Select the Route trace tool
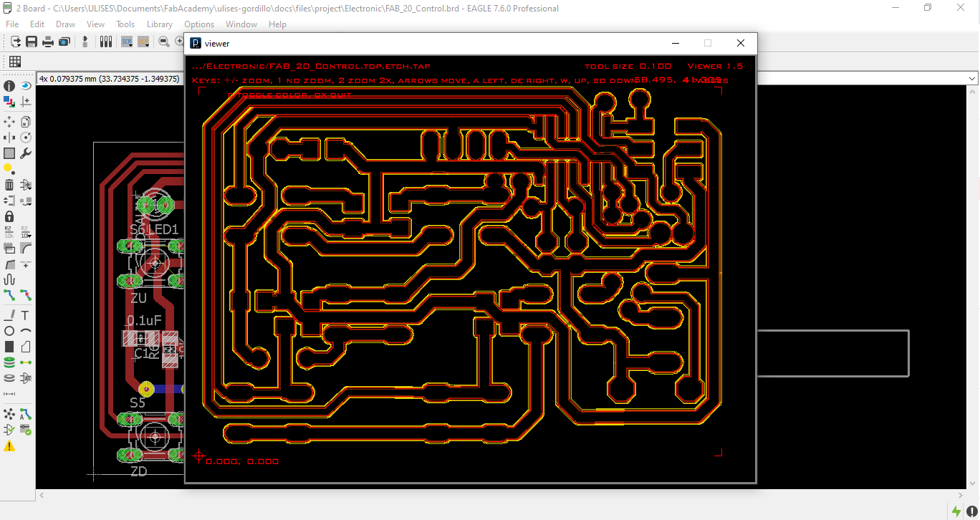 (x=9, y=295)
